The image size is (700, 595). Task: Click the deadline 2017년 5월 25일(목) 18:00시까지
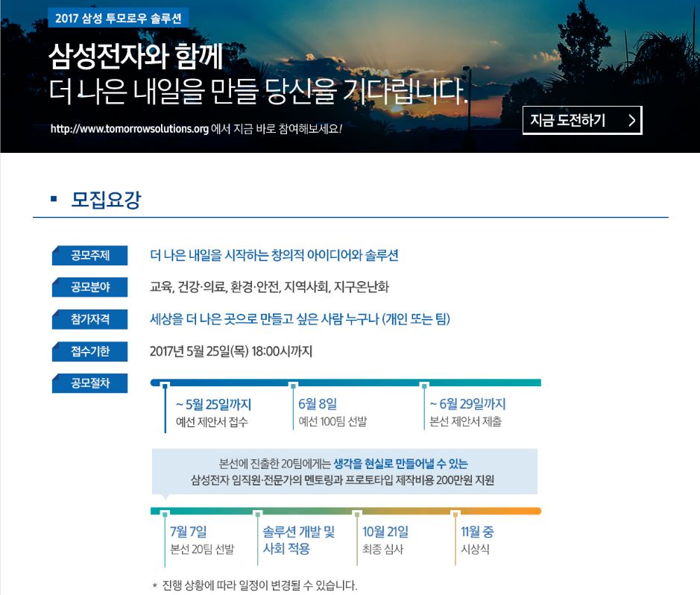click(231, 351)
